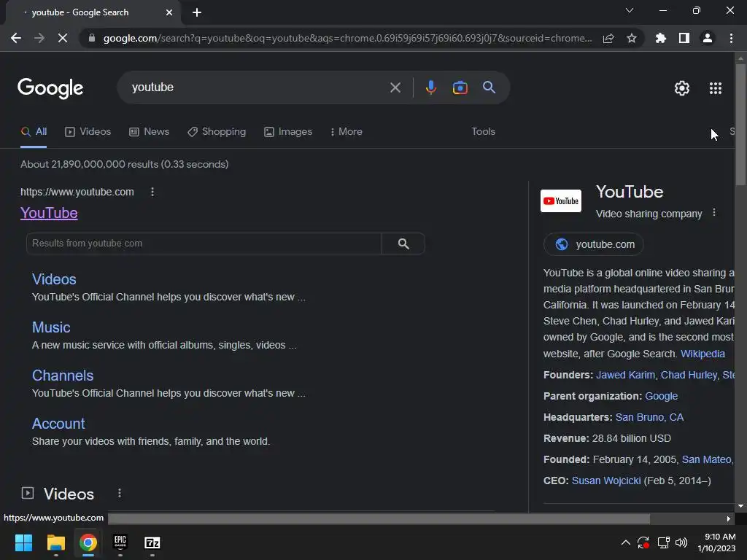Screen dimensions: 747x560
Task: Click the Results from youtube.com field
Action: [x=204, y=244]
